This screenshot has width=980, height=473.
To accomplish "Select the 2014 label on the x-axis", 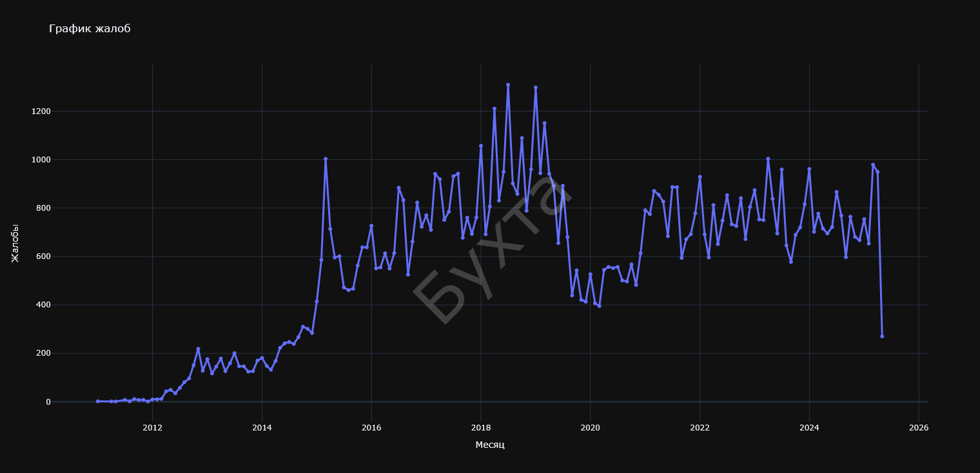I will [262, 427].
